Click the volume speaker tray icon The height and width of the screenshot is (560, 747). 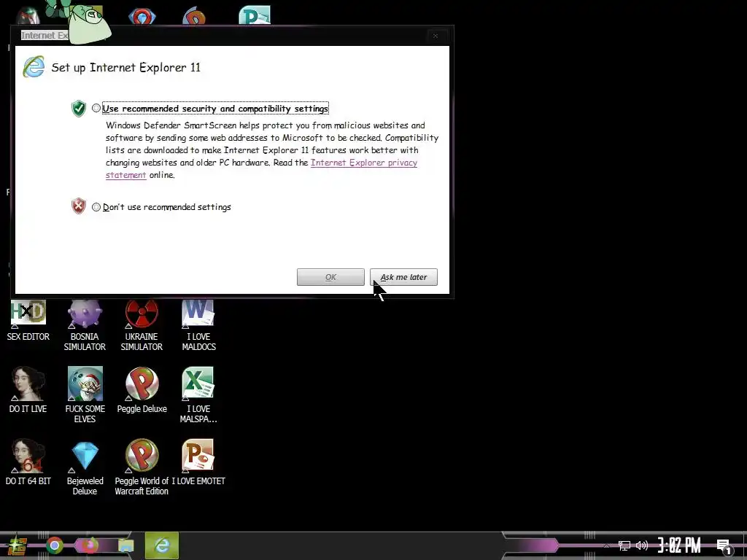pos(642,545)
